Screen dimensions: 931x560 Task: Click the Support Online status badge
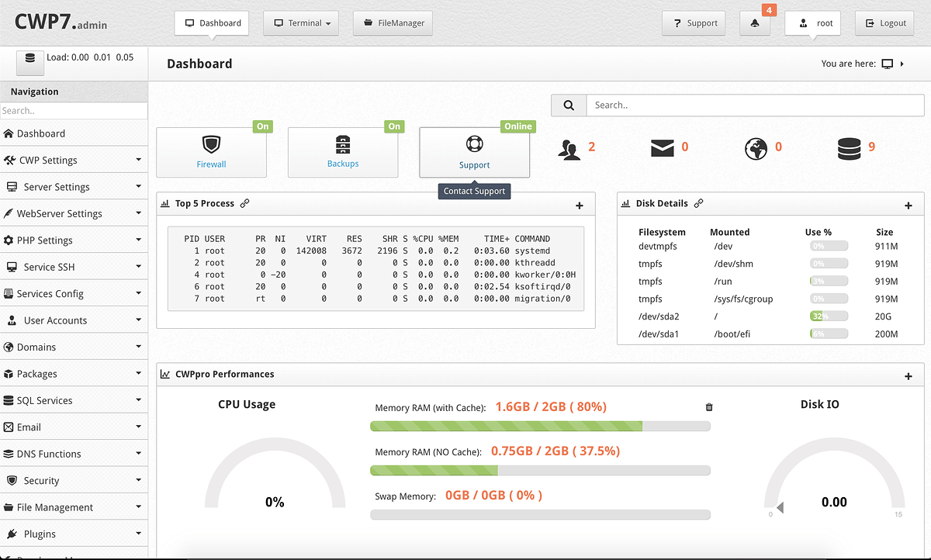click(x=518, y=126)
